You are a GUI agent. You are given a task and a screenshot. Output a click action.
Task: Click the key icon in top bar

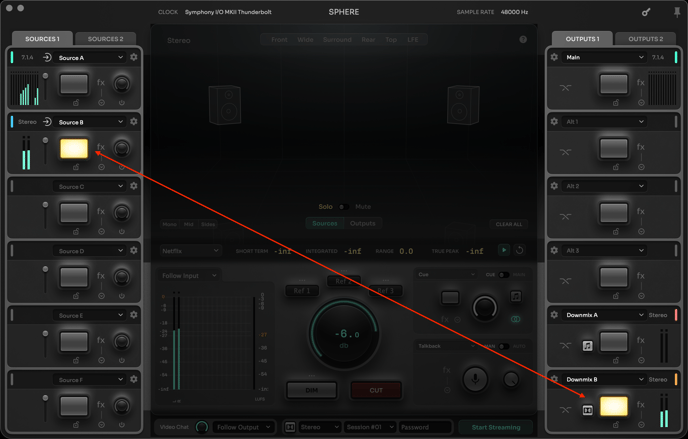coord(646,12)
